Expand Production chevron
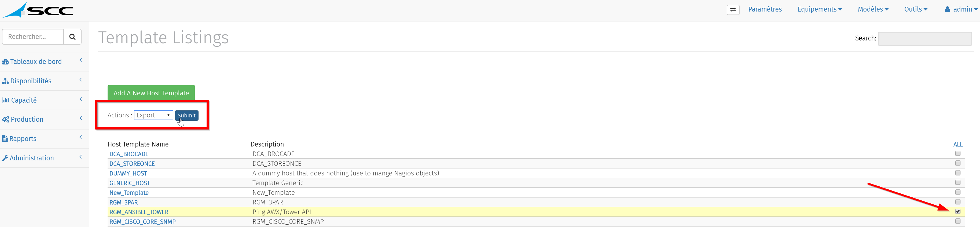Image resolution: width=980 pixels, height=227 pixels. (x=81, y=118)
